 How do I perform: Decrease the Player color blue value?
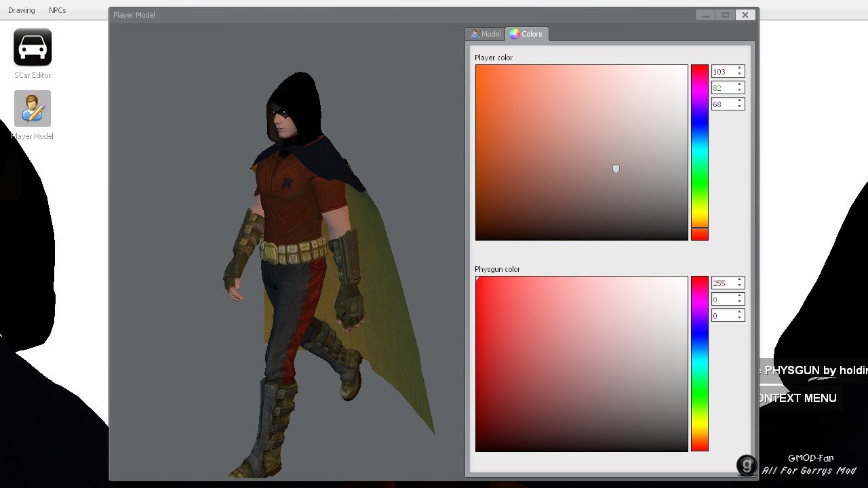pyautogui.click(x=740, y=106)
